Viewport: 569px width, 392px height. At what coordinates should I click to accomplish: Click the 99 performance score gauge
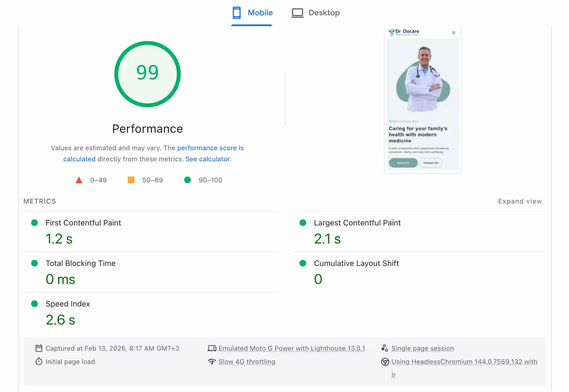point(148,74)
